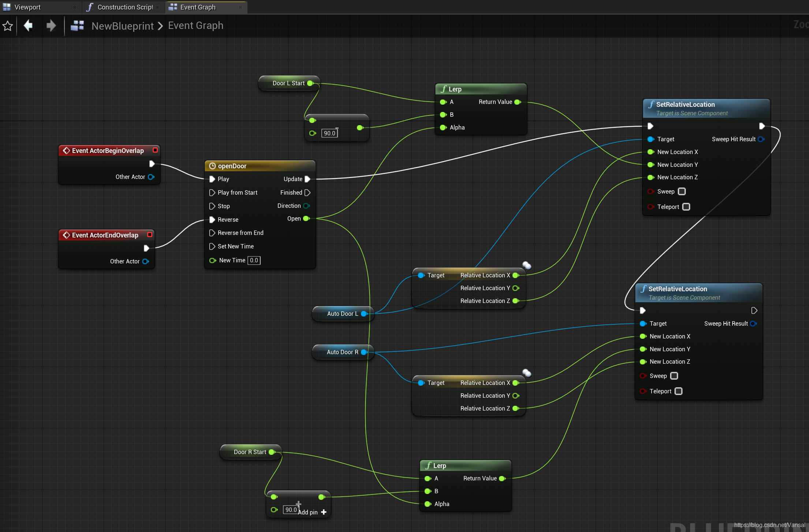Select the Door R Start variable node
The height and width of the screenshot is (532, 809).
point(251,452)
